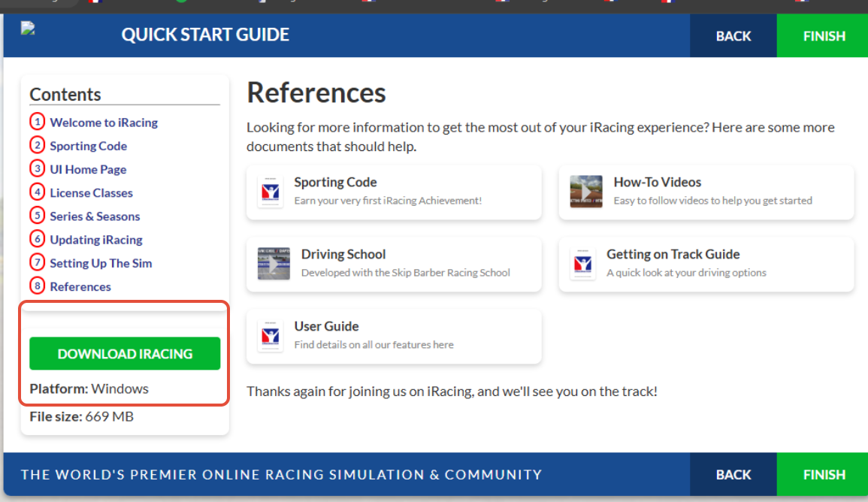Open the User Guide card title
Image resolution: width=868 pixels, height=502 pixels.
(x=326, y=326)
